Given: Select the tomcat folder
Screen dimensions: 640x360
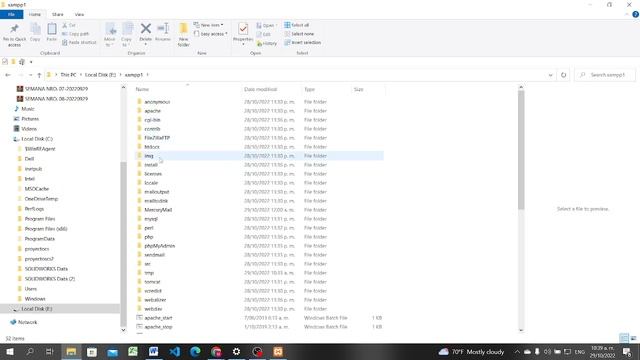Looking at the screenshot, I should (x=152, y=282).
